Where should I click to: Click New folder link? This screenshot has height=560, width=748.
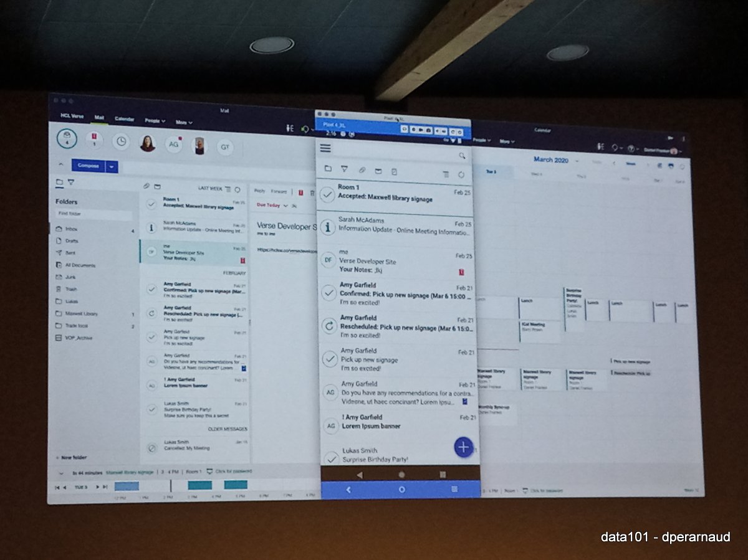coord(72,457)
